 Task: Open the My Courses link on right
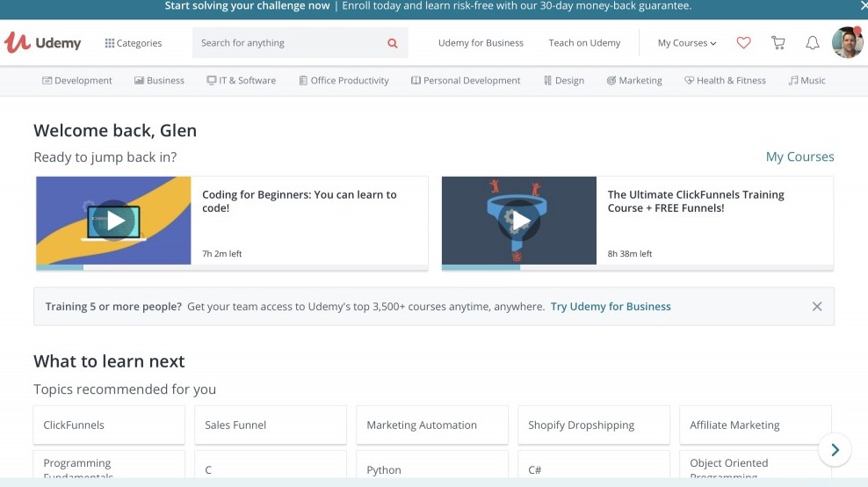[799, 156]
